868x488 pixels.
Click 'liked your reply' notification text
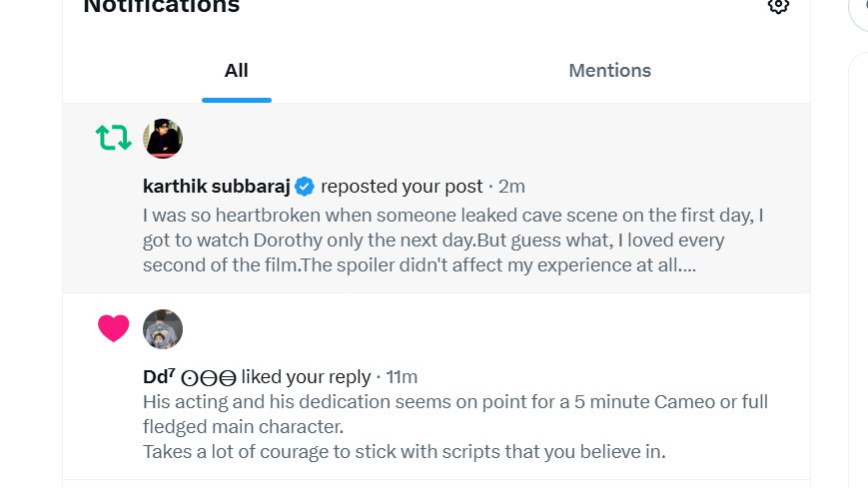pyautogui.click(x=306, y=377)
